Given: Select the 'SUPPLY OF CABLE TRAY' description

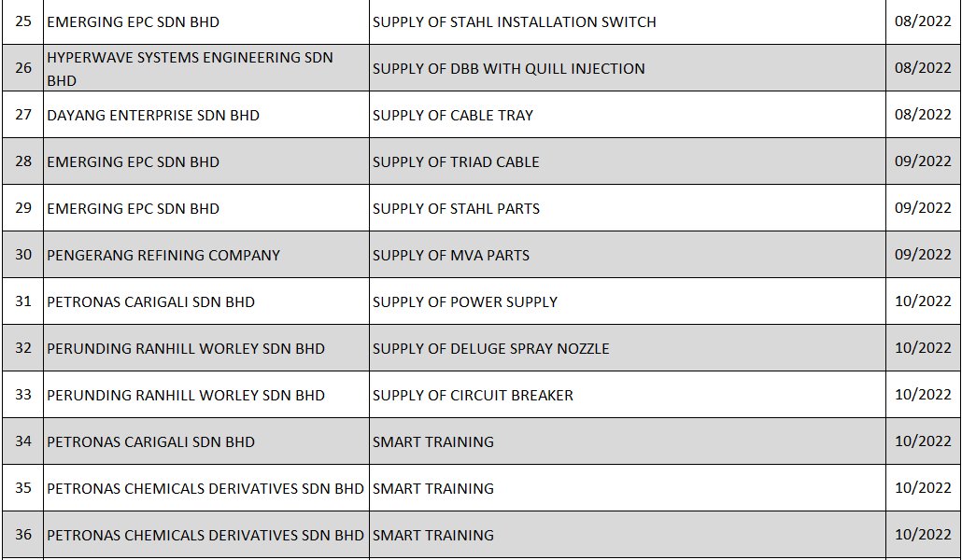Looking at the screenshot, I should pyautogui.click(x=453, y=115).
